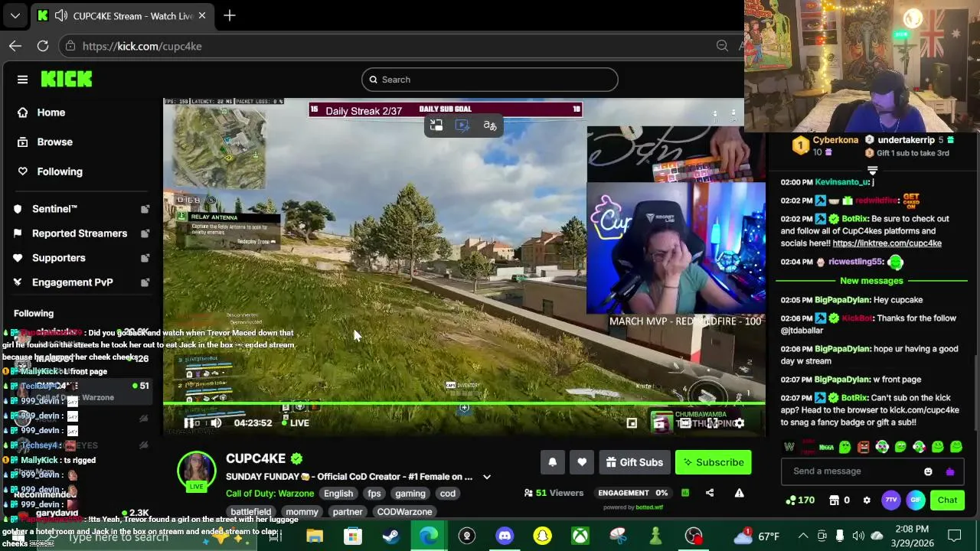The height and width of the screenshot is (551, 980).
Task: Share the stream
Action: pos(710,493)
